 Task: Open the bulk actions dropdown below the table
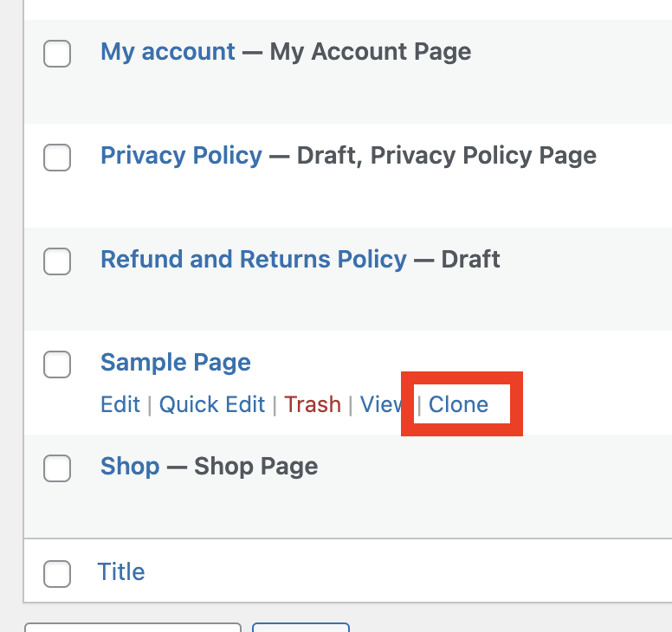pos(132,628)
